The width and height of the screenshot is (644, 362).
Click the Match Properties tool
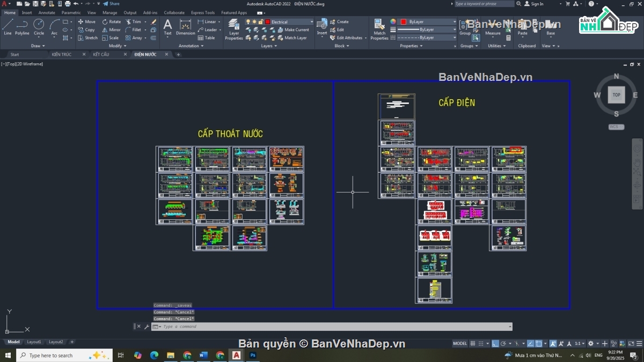click(379, 29)
